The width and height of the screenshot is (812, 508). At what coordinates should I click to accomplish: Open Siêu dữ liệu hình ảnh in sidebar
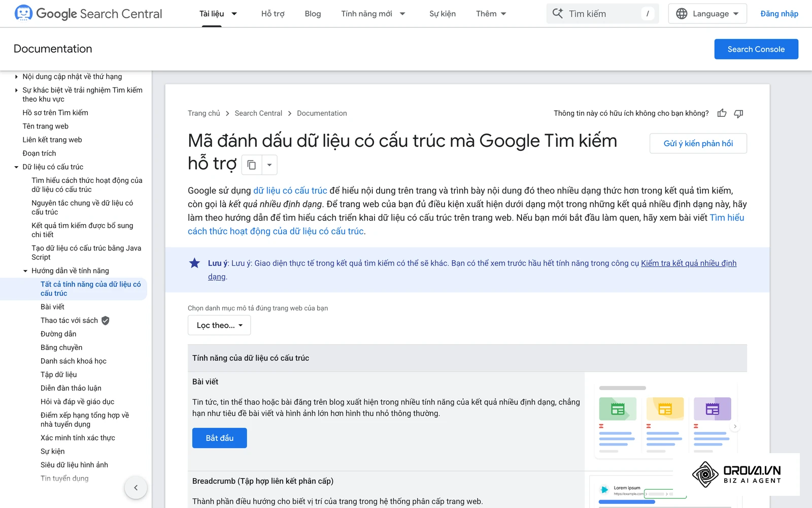coord(74,465)
